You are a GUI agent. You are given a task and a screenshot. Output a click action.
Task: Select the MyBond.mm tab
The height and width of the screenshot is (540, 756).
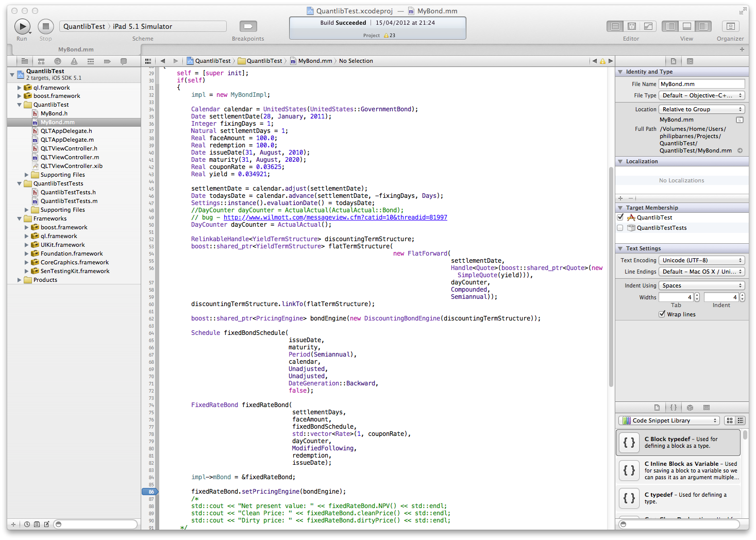pos(76,49)
